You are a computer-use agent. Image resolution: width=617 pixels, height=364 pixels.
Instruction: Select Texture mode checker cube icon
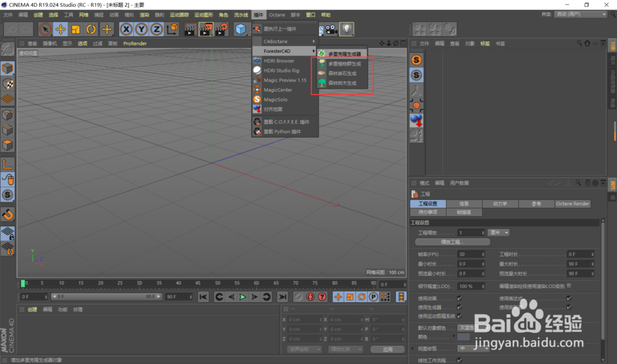[x=7, y=84]
